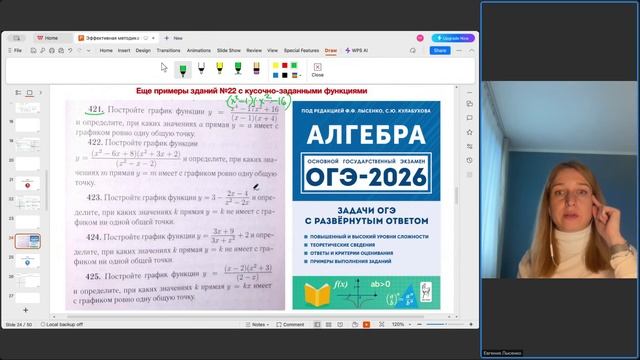Screen dimensions: 640x360
Task: Select the green marker pen (highlighted)
Action: click(x=183, y=70)
